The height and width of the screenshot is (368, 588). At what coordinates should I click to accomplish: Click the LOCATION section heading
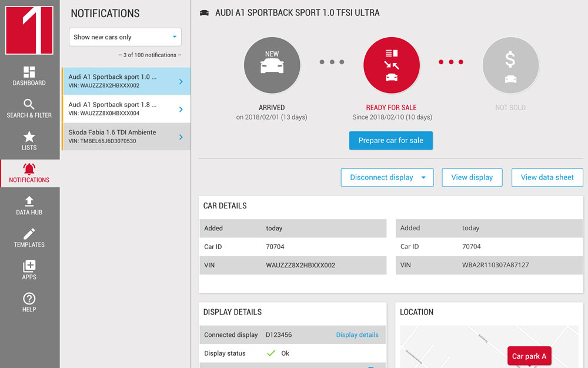pos(417,312)
